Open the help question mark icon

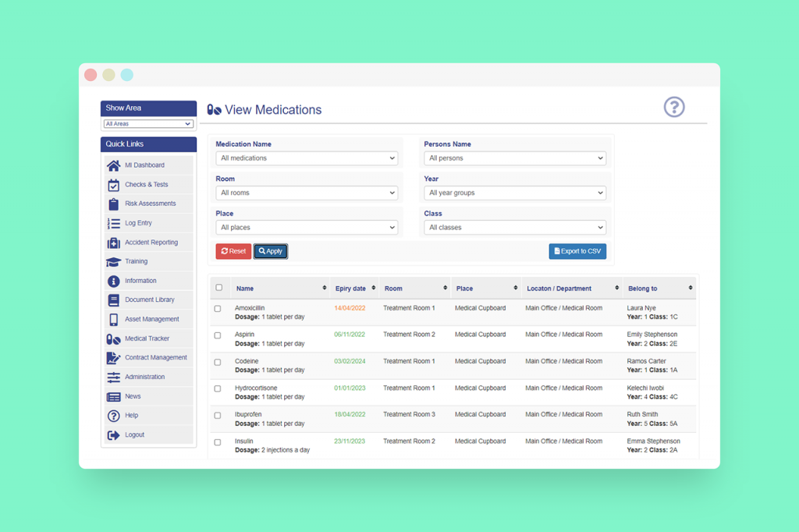pos(673,107)
